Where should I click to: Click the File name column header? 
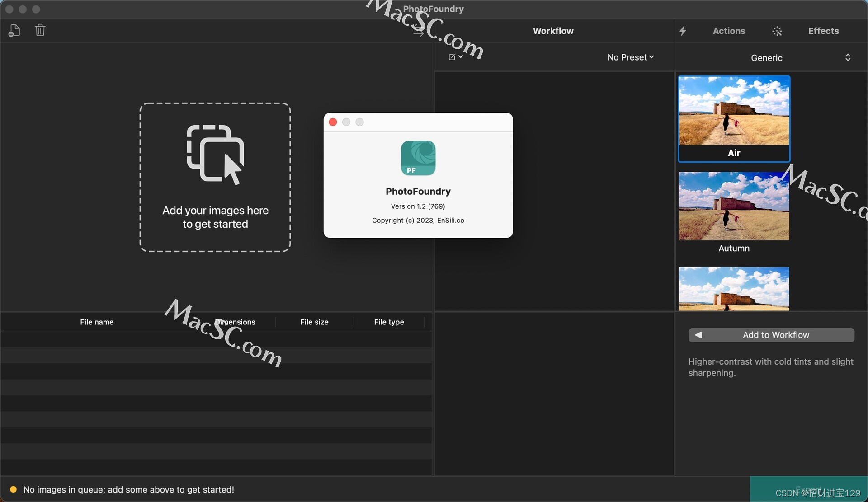tap(97, 322)
